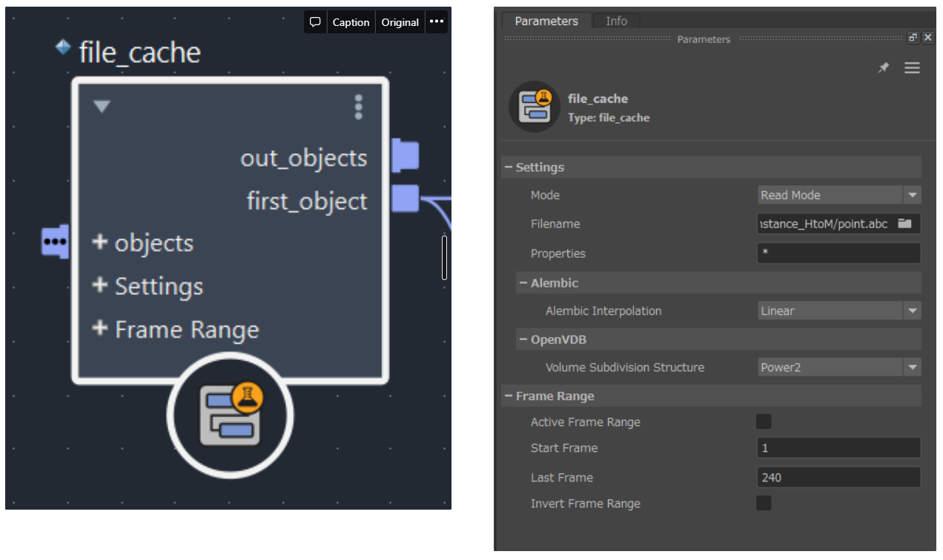Click the comment speech bubble icon
Viewport: 943px width, 560px height.
click(x=315, y=22)
